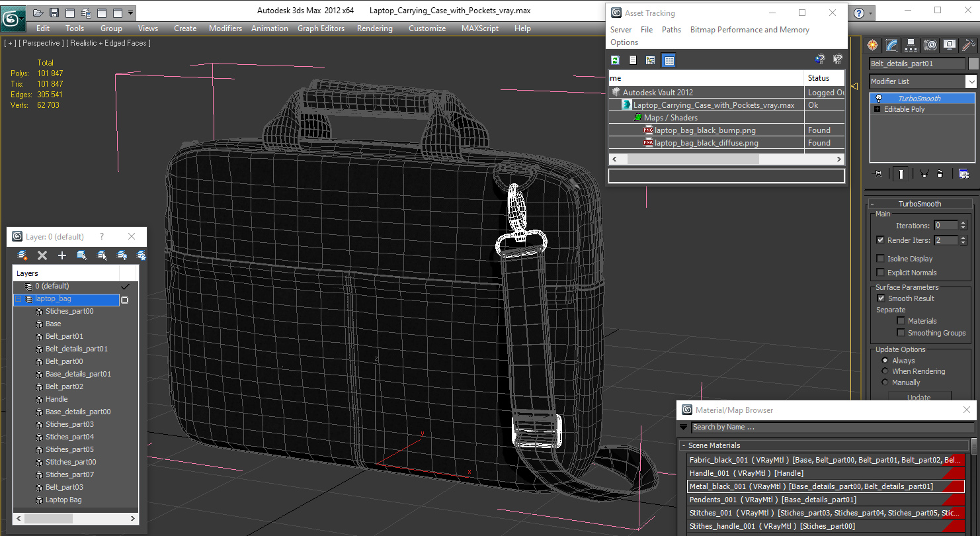Open the 3ds Max application menu logo

[13, 17]
